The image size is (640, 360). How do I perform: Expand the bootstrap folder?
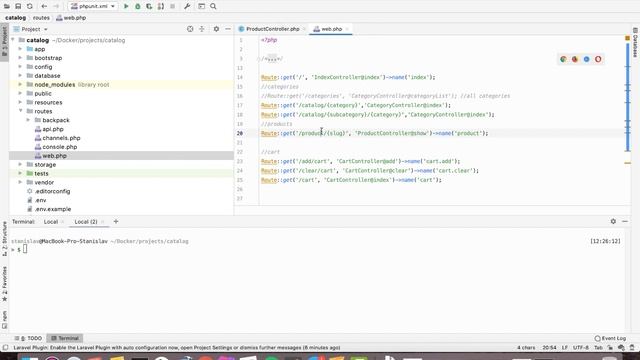pyautogui.click(x=20, y=58)
